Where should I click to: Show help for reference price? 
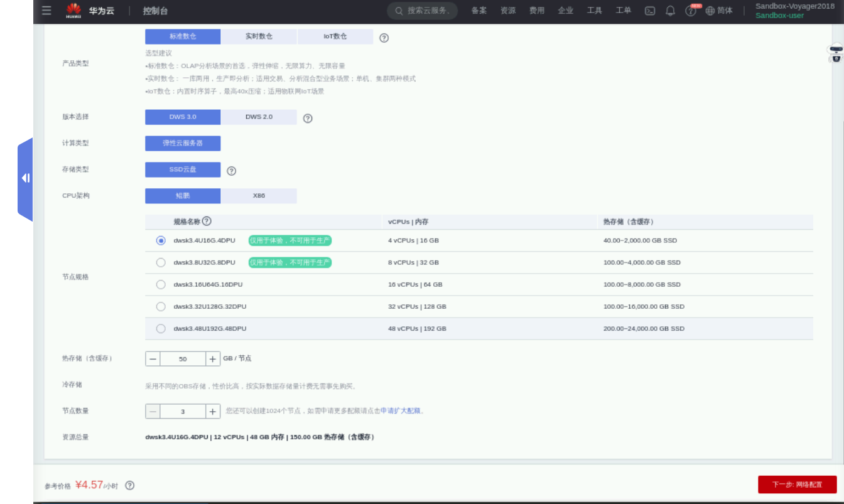[130, 485]
